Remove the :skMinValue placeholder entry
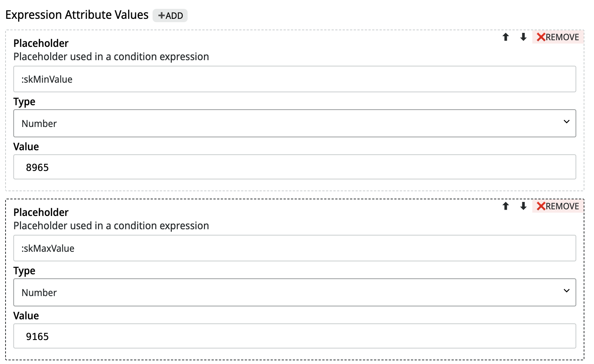The image size is (594, 364). [558, 37]
